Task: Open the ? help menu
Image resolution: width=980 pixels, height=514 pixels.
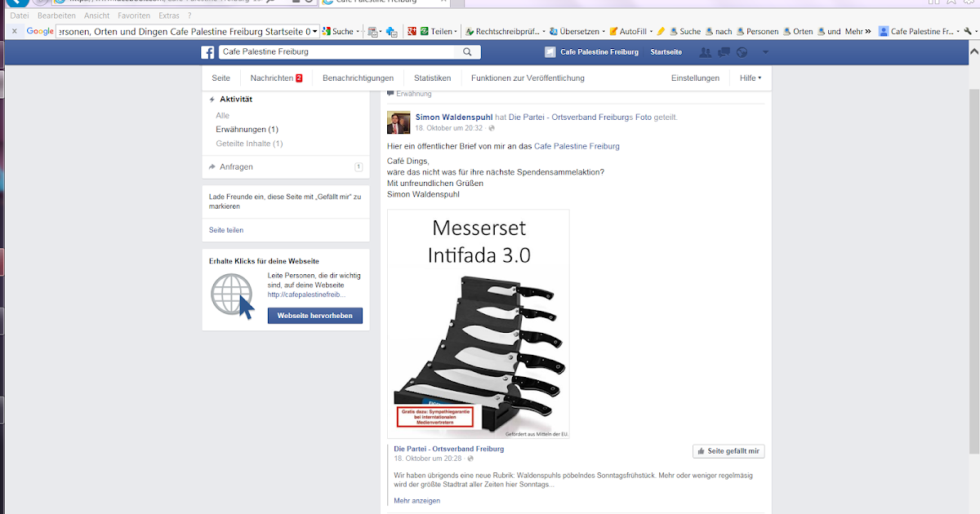Action: click(189, 16)
